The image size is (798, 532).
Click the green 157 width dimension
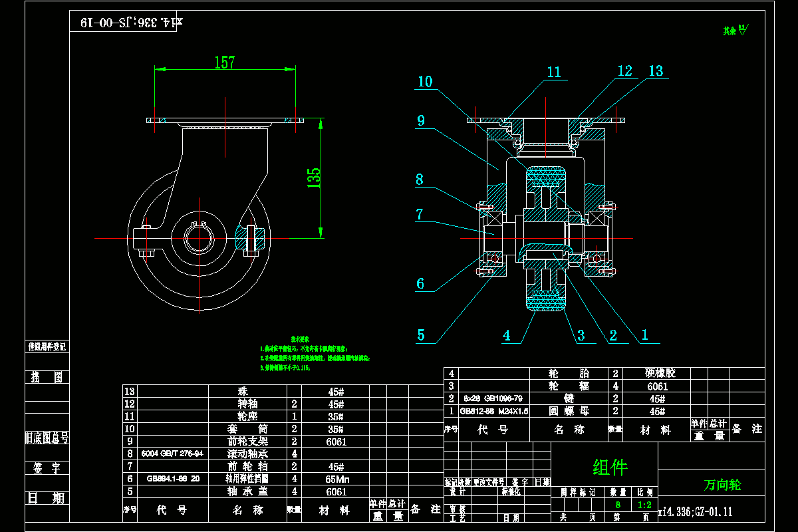click(224, 63)
